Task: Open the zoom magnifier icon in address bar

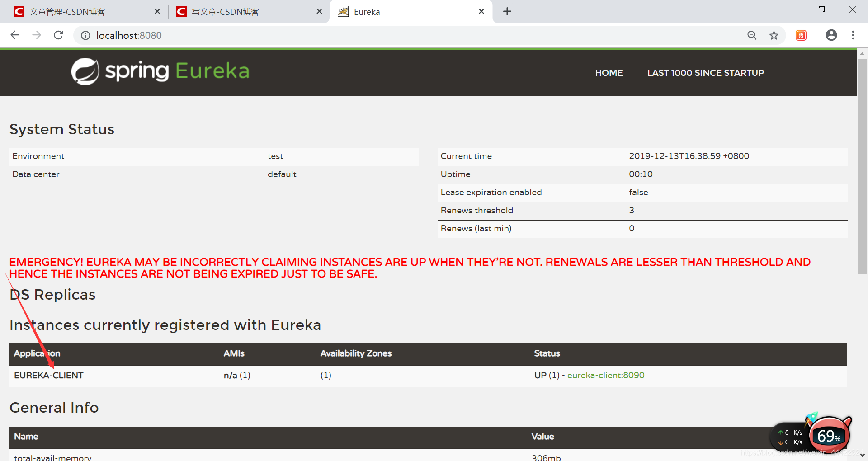Action: [x=752, y=35]
